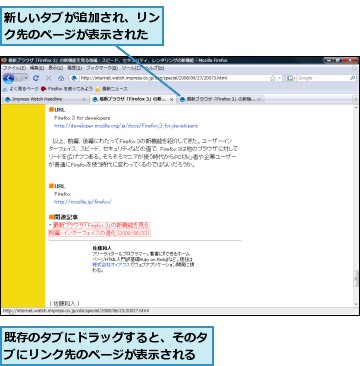Open the developer.mozilla.org Firefox 3 link
This screenshot has height=366, width=360.
126,126
